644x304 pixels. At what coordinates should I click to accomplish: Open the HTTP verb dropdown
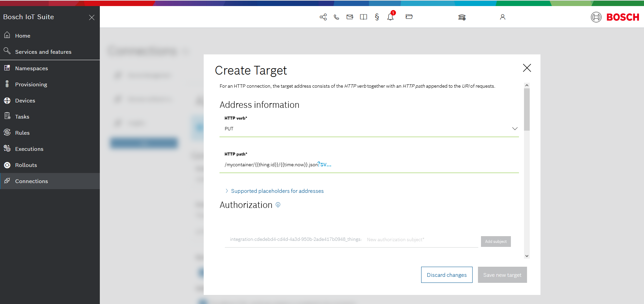(369, 129)
